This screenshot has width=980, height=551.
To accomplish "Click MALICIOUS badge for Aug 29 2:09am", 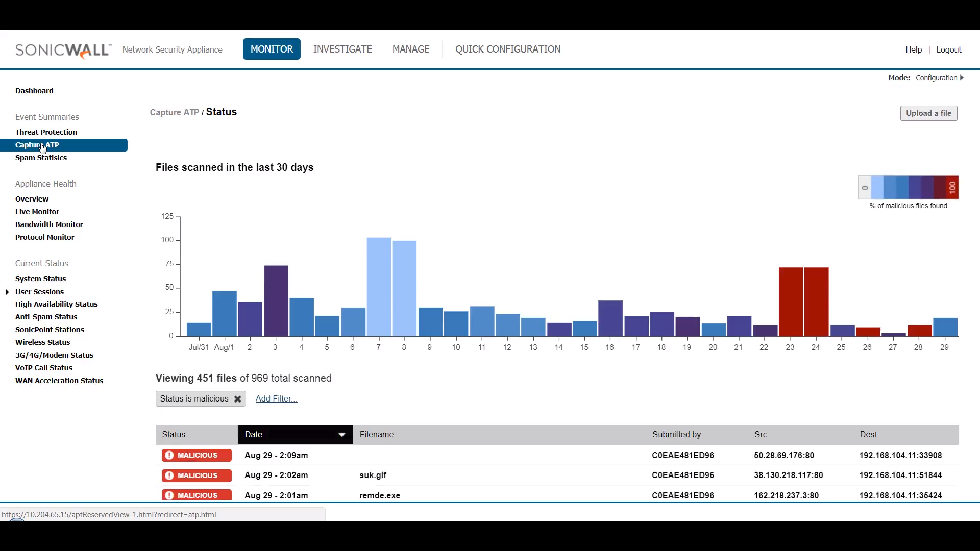I will pyautogui.click(x=197, y=455).
